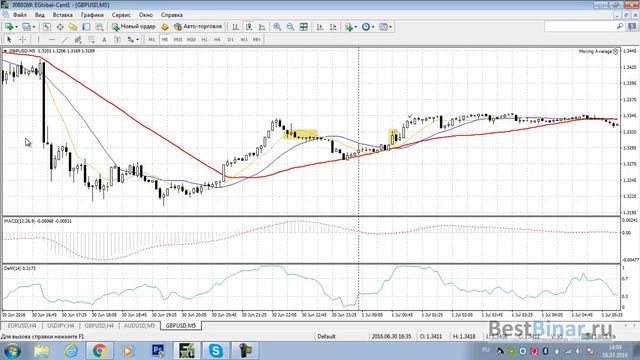Click the zoom in magnifier icon

click(x=277, y=27)
